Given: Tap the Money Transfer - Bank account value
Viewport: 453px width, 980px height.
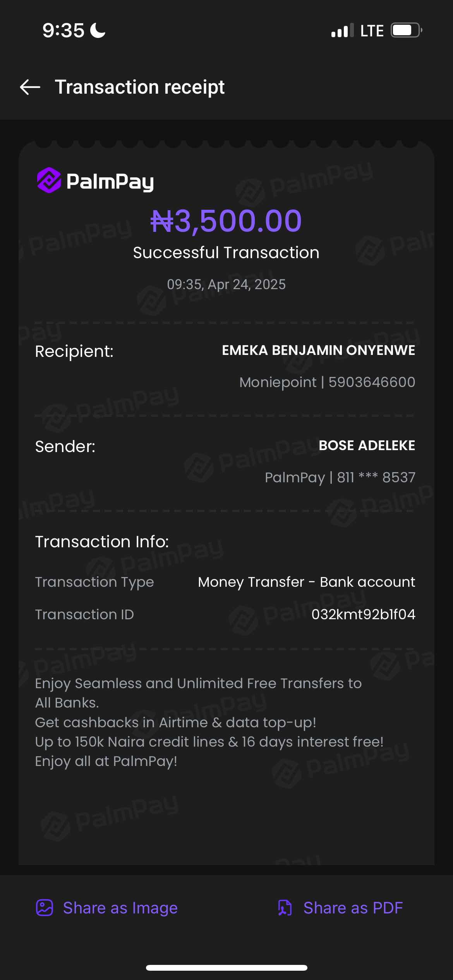Looking at the screenshot, I should 306,582.
